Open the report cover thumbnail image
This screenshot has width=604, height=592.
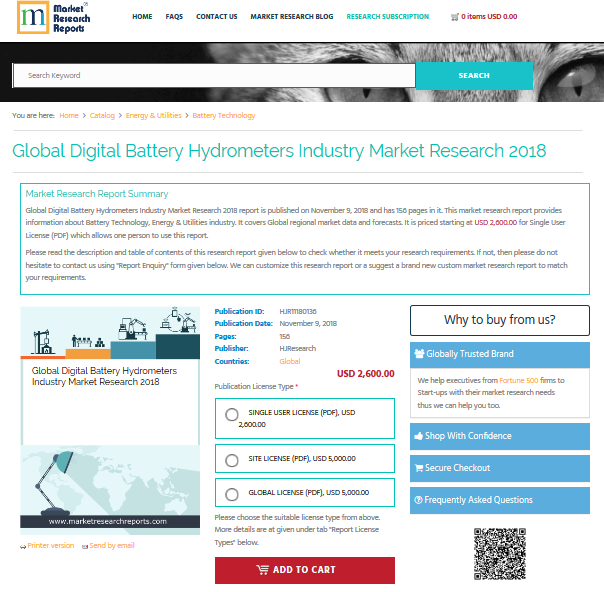tap(110, 421)
